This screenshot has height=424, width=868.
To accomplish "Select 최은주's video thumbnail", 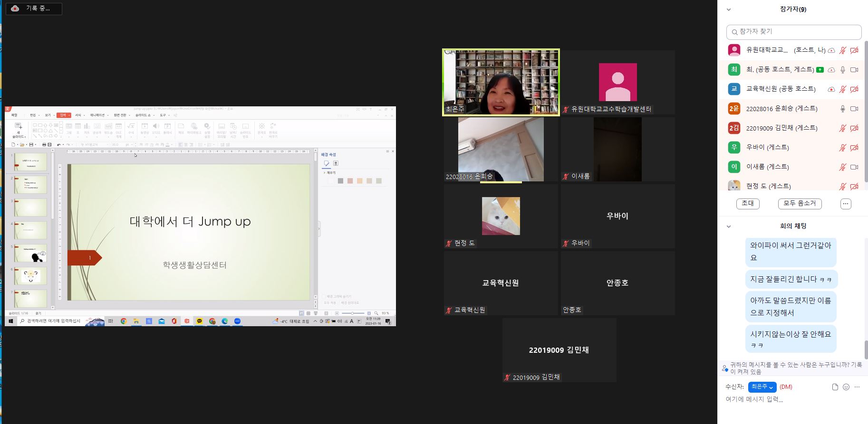I will pos(501,82).
